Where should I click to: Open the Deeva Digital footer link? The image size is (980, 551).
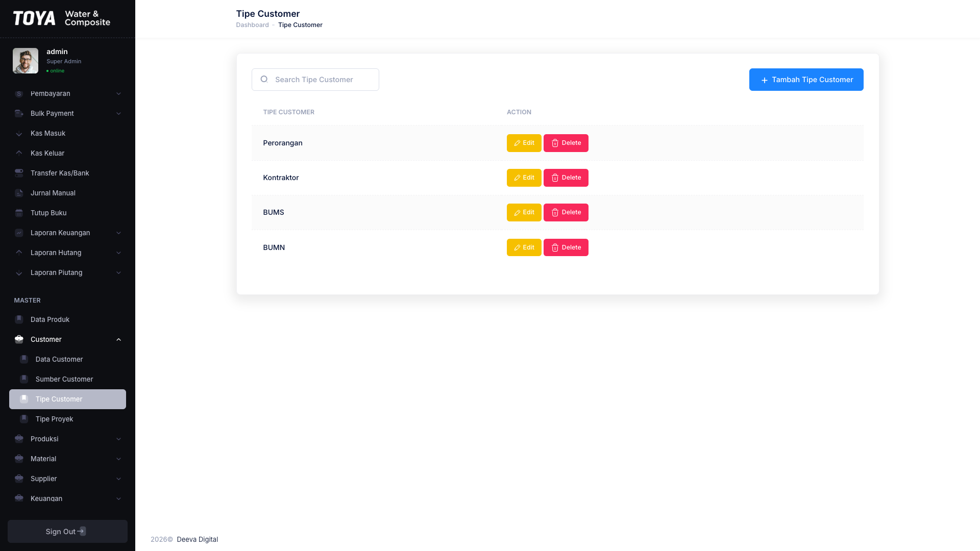197,539
